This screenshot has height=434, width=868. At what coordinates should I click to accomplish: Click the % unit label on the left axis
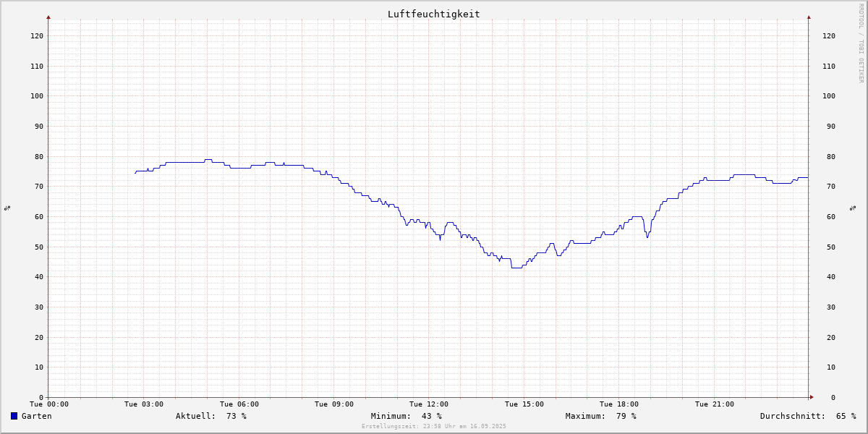tap(7, 208)
